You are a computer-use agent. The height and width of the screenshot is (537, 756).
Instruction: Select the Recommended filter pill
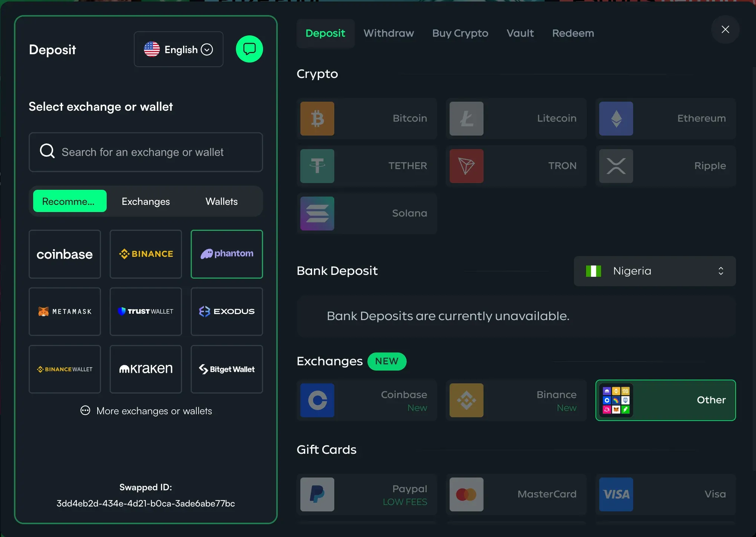[70, 201]
